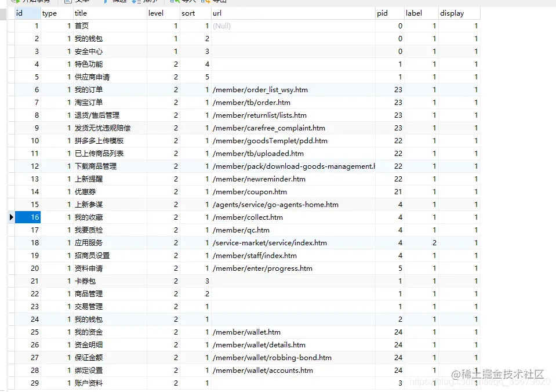Select title cell 下载商品管理
The height and width of the screenshot is (392, 556).
click(x=110, y=166)
